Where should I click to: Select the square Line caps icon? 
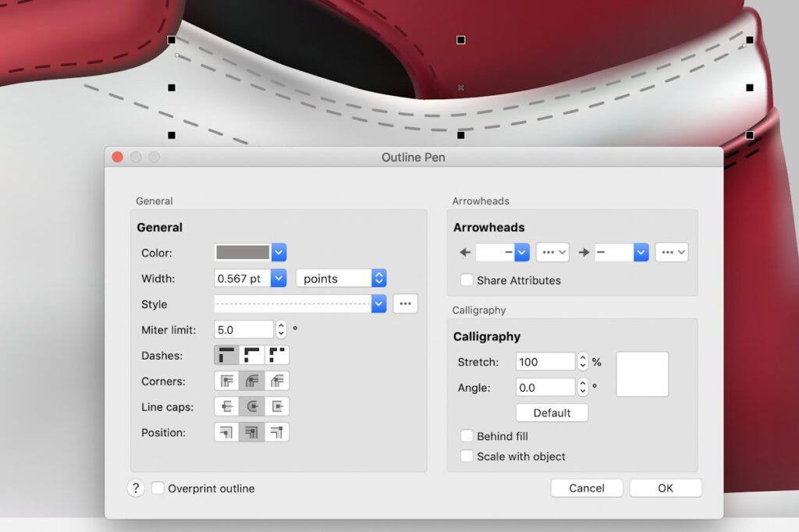(x=226, y=407)
